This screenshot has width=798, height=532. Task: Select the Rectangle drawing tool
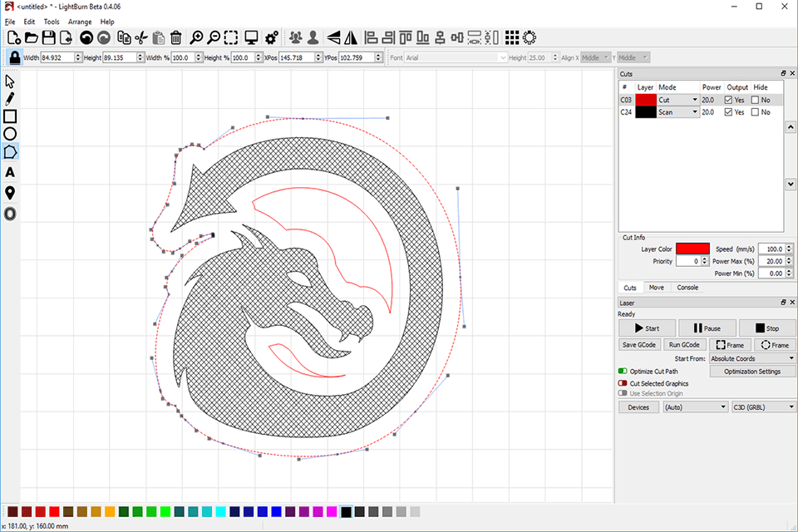click(10, 117)
